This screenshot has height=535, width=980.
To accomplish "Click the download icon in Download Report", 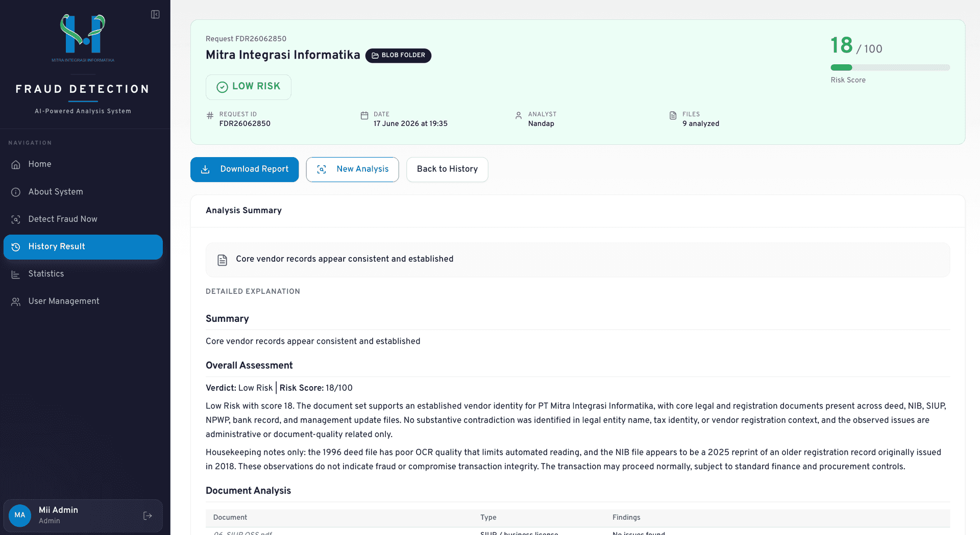I will pos(205,169).
